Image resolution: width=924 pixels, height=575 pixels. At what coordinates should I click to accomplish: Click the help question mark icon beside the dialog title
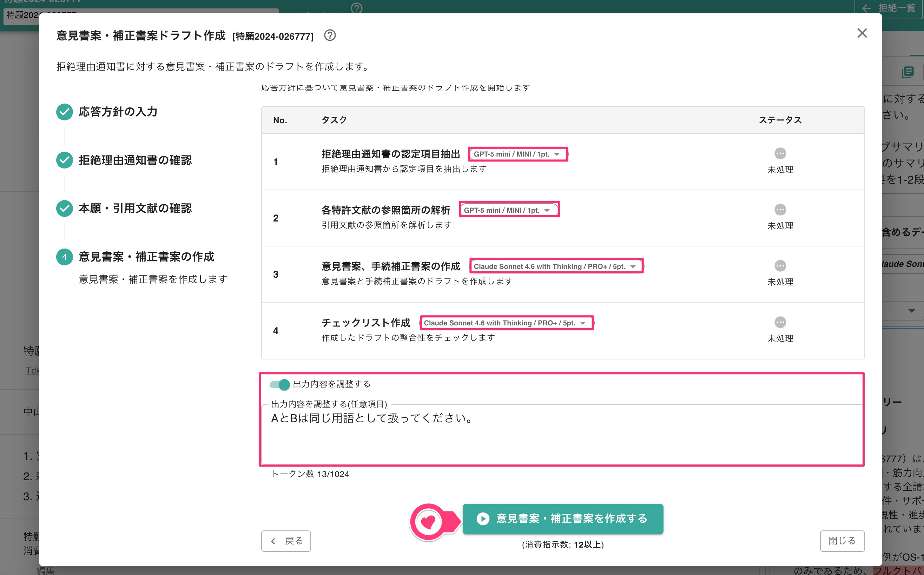click(x=330, y=35)
